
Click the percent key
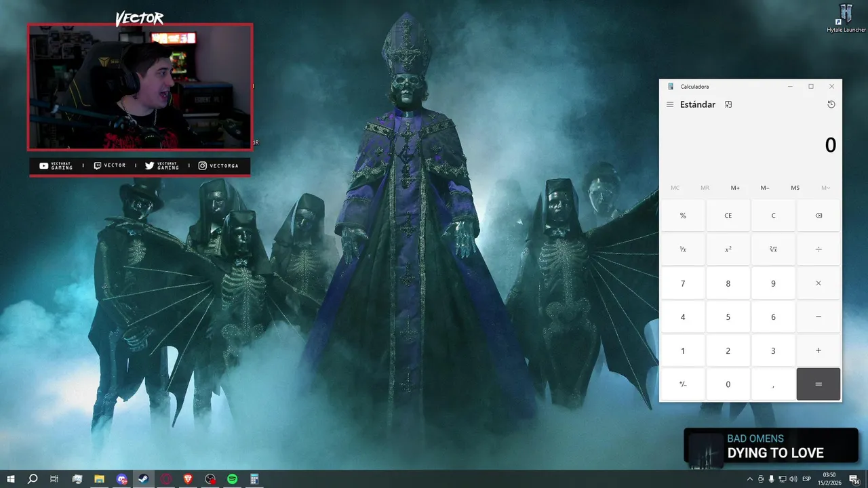click(683, 216)
